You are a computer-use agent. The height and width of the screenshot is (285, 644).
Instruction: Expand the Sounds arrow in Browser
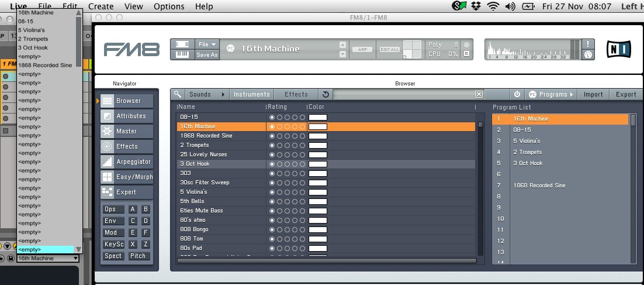pos(223,94)
